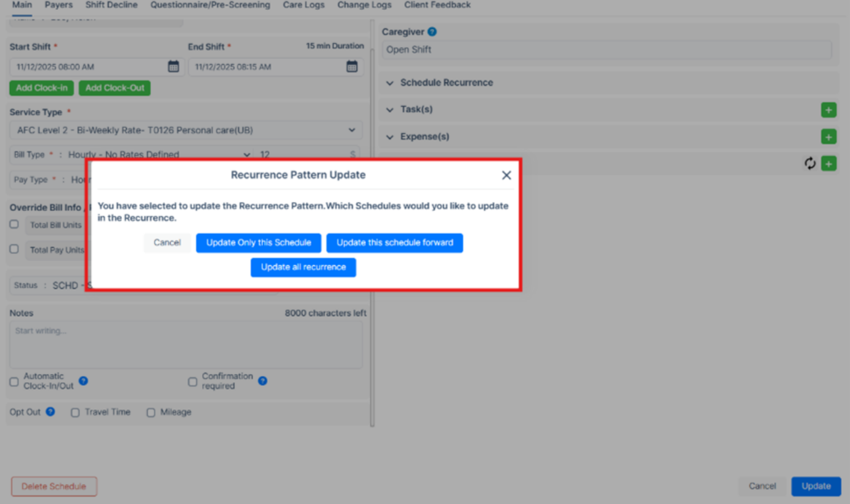This screenshot has height=504, width=850.
Task: Enable the Travel Time checkbox
Action: (x=75, y=412)
